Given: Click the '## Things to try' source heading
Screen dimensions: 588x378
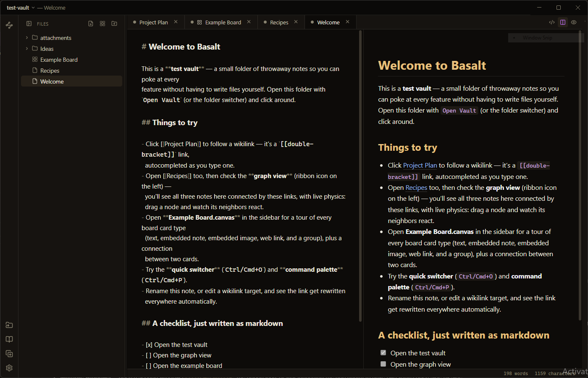Looking at the screenshot, I should click(x=169, y=123).
